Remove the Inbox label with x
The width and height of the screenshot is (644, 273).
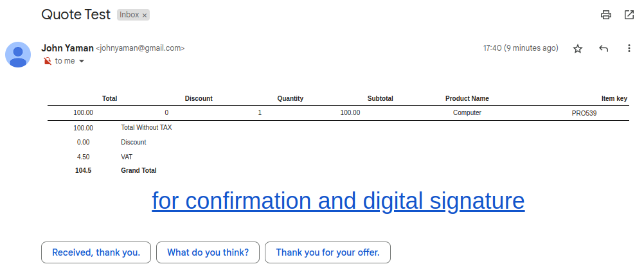pos(145,15)
